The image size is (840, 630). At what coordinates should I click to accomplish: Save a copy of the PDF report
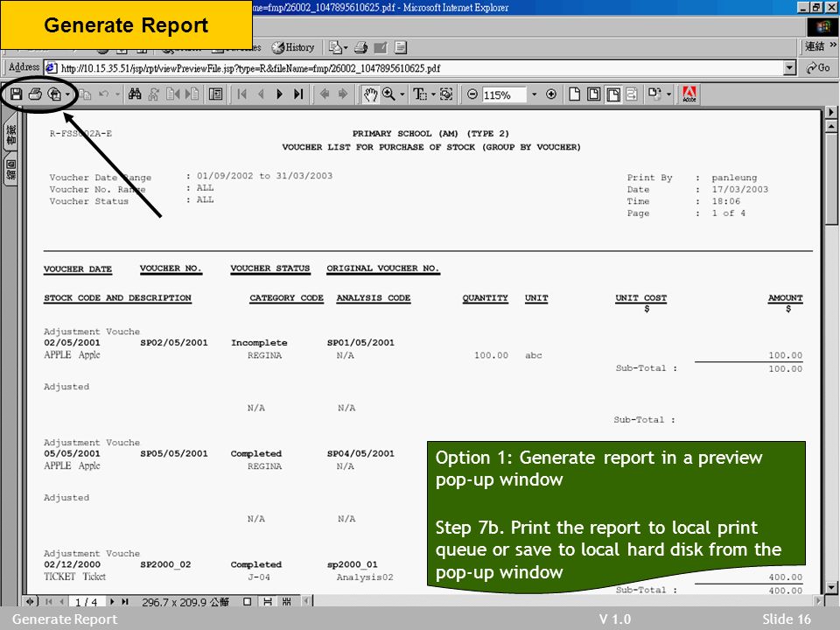(x=16, y=94)
